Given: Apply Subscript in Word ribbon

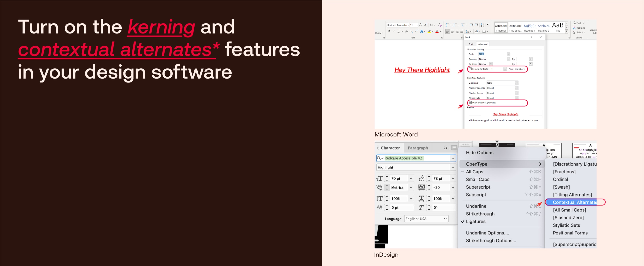Looking at the screenshot, I should [x=411, y=32].
